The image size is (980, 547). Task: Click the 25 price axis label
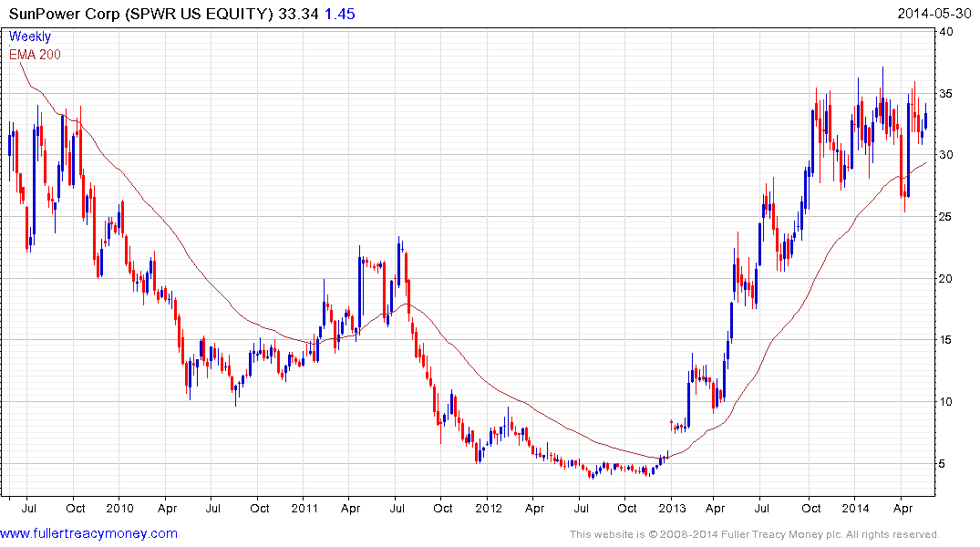946,217
